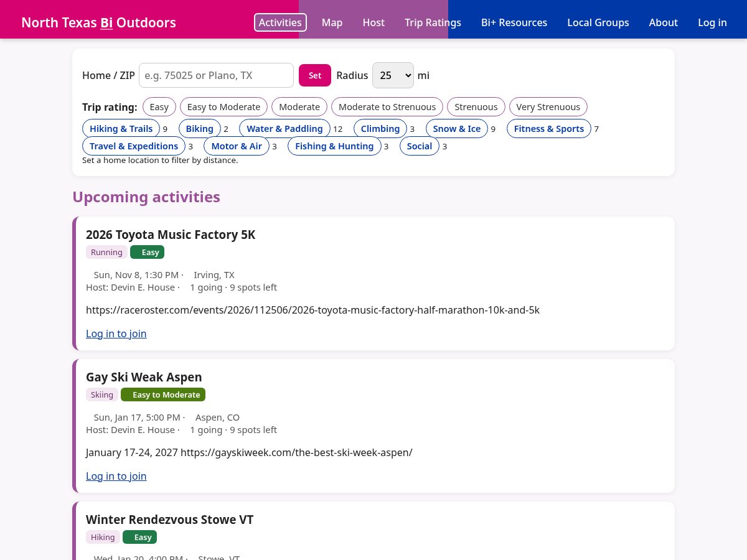Screen dimensions: 747x560
Task: Click 2026 Toyota Music Factory 5K title
Action: coord(171,235)
